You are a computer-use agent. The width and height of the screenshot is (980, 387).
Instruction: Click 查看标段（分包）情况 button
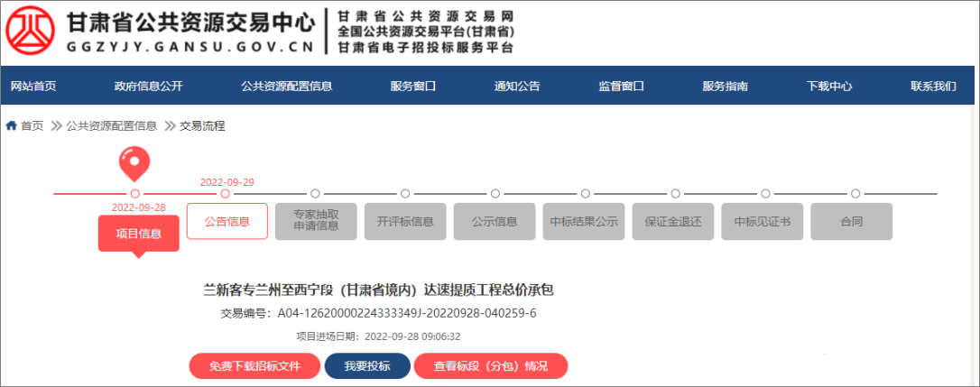pos(490,366)
